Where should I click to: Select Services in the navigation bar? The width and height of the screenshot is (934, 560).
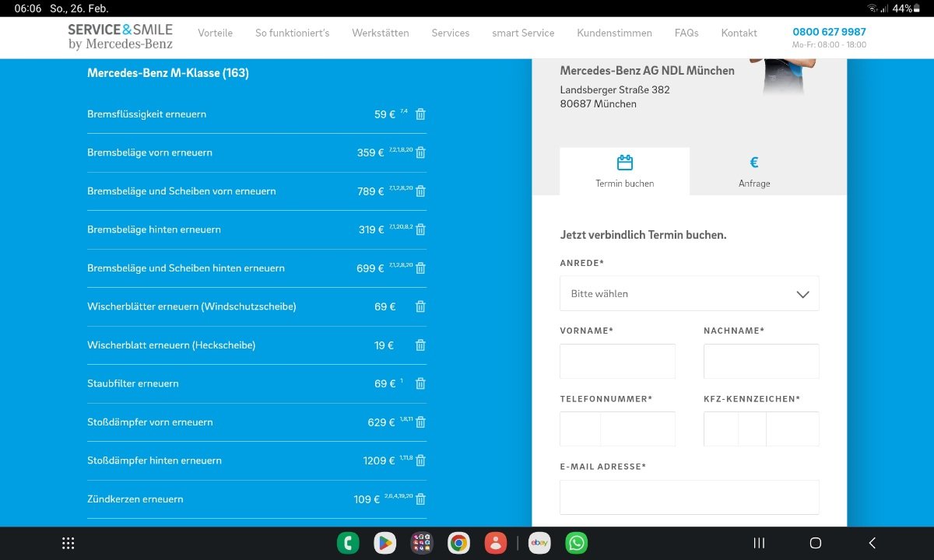(451, 33)
